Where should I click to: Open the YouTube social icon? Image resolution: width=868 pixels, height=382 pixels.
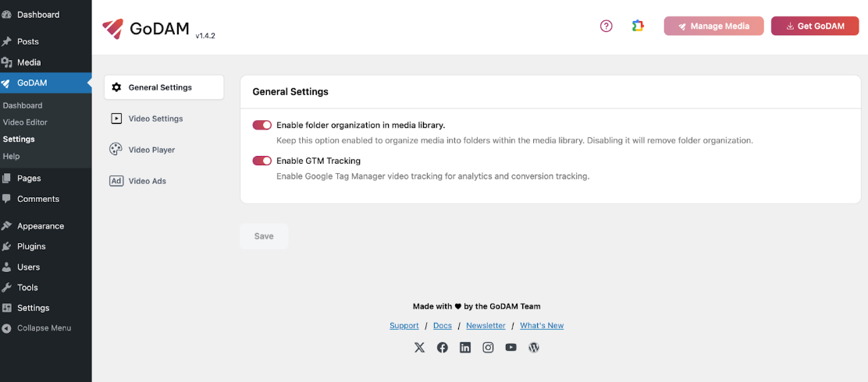[x=510, y=348]
